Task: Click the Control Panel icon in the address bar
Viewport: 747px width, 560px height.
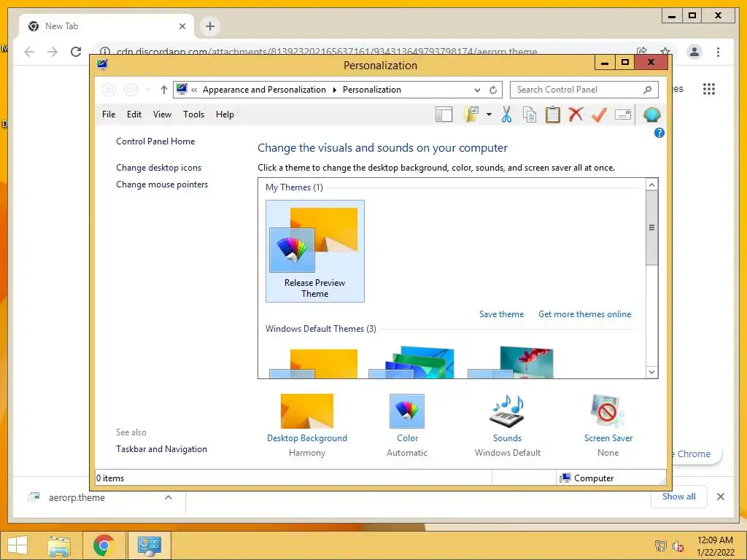Action: 182,89
